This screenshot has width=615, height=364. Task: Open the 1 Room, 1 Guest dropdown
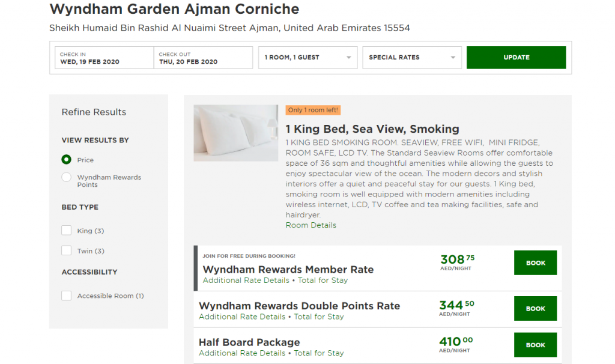(308, 58)
